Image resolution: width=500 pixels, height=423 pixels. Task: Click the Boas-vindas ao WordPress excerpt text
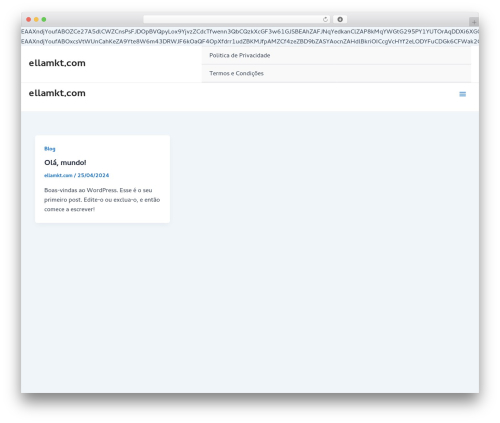pyautogui.click(x=102, y=200)
